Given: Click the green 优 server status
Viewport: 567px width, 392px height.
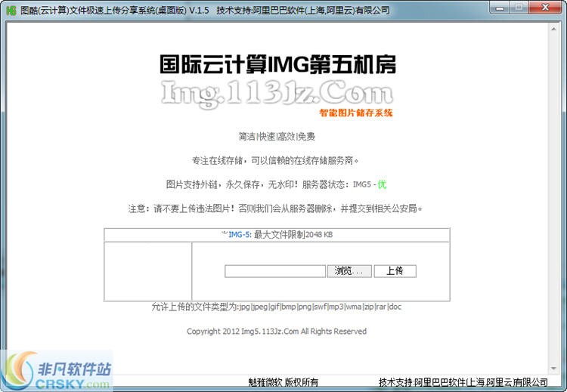Looking at the screenshot, I should 382,184.
